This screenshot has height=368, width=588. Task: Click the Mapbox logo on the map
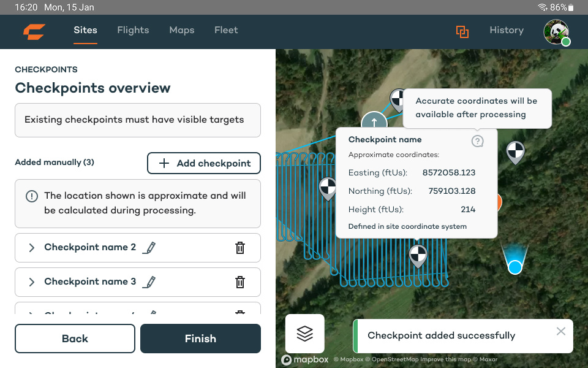tap(304, 359)
